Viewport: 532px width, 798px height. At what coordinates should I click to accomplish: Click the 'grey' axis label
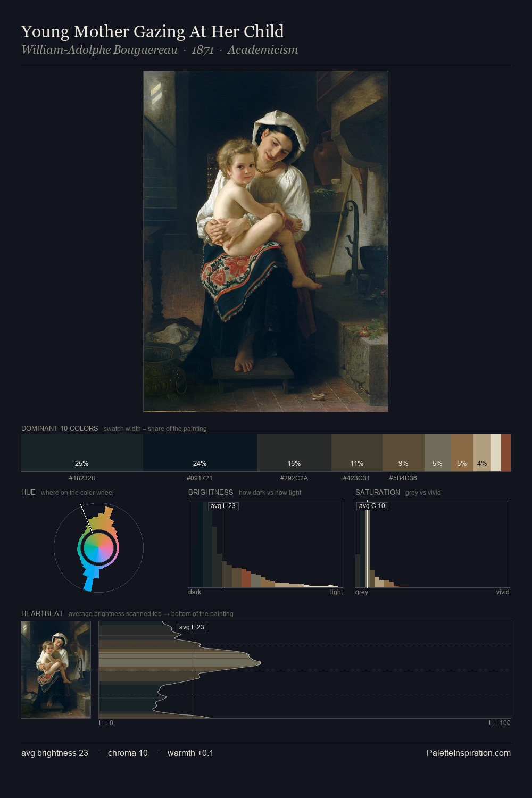coord(362,592)
